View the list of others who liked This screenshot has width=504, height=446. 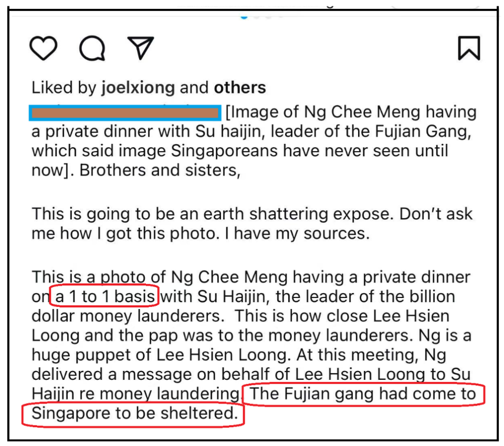(x=240, y=88)
